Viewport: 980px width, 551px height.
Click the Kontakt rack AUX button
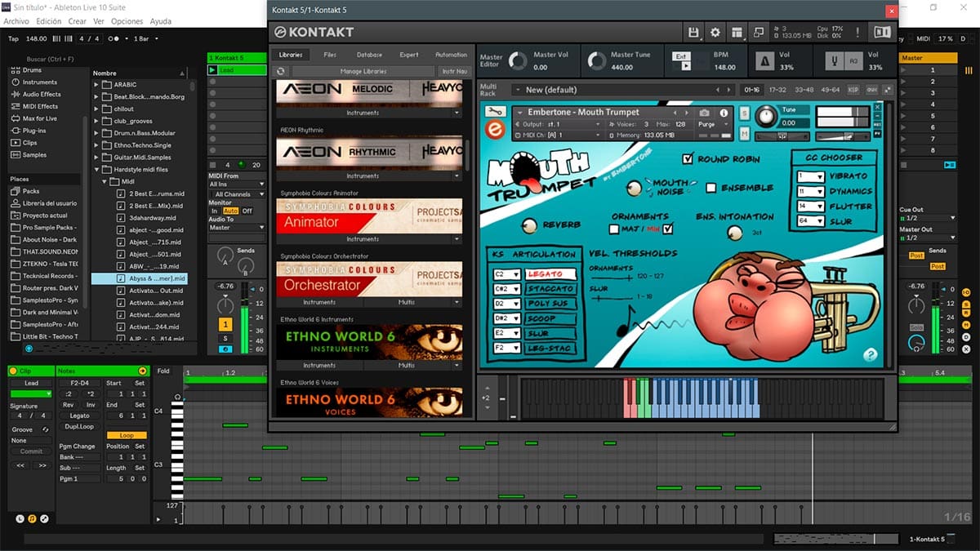(x=871, y=90)
